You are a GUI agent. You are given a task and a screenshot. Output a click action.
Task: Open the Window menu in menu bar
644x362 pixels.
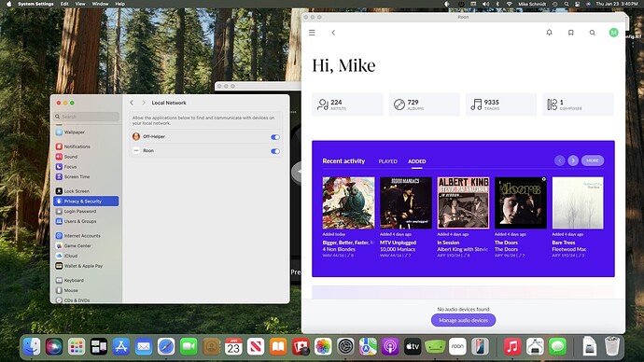100,4
